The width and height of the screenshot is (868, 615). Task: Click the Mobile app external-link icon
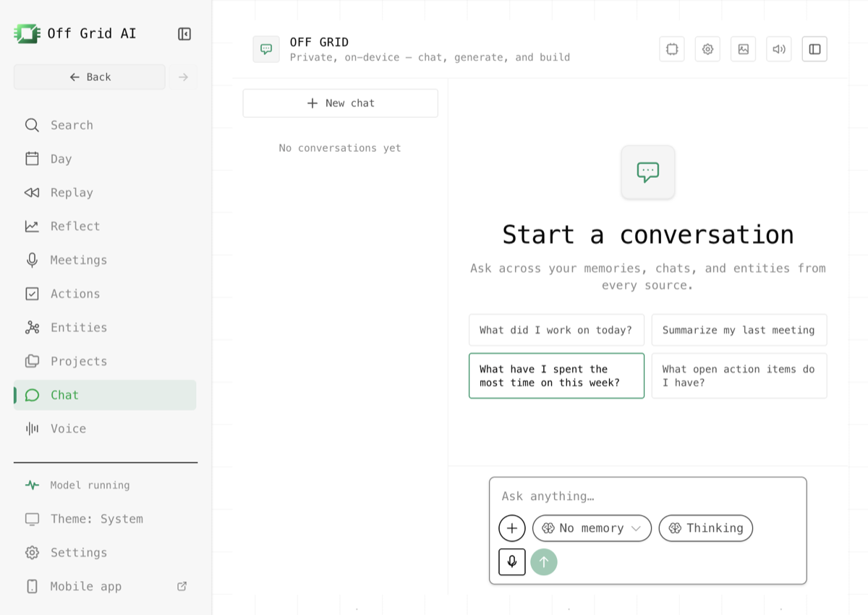(x=182, y=586)
